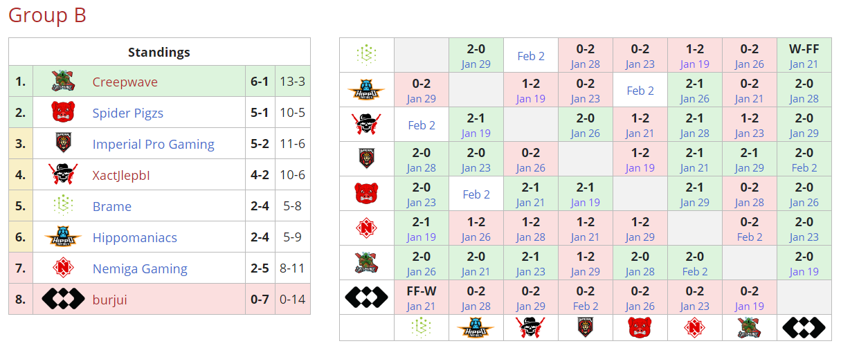Click the Creepwave logo in the Standings table

[x=63, y=82]
